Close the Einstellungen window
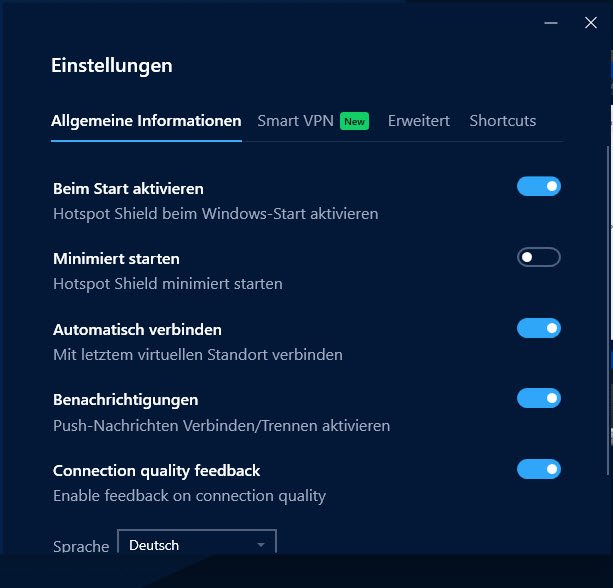The image size is (613, 588). click(x=591, y=22)
